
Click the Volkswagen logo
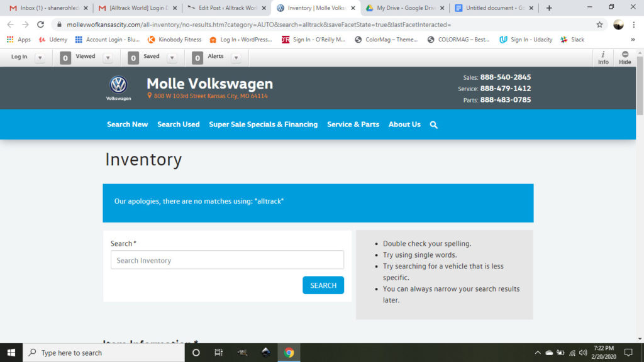(x=118, y=88)
